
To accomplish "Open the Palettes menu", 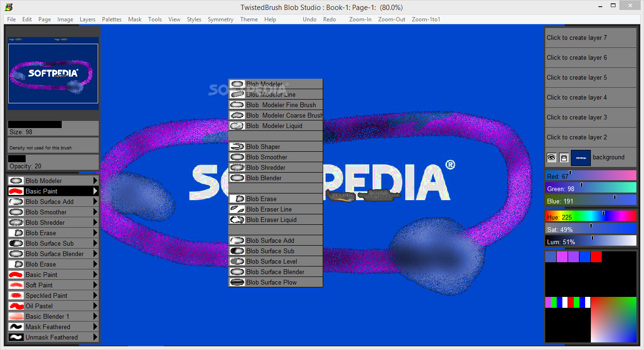I will 112,19.
